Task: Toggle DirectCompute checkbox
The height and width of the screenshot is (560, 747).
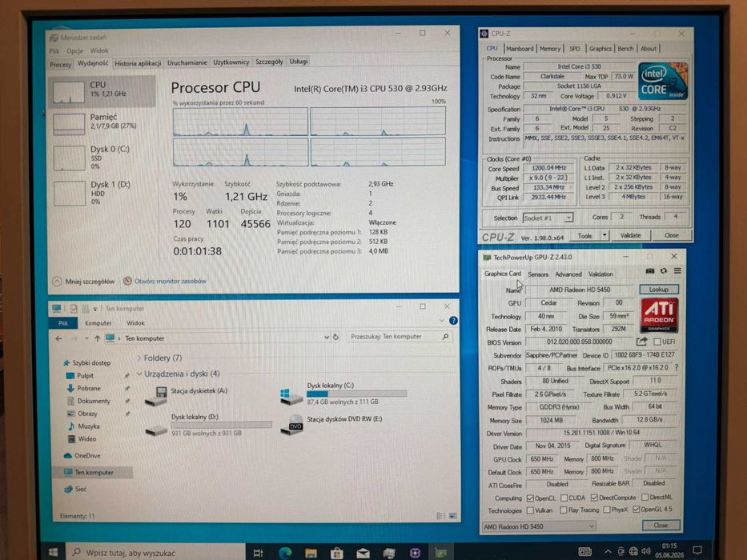Action: click(594, 498)
